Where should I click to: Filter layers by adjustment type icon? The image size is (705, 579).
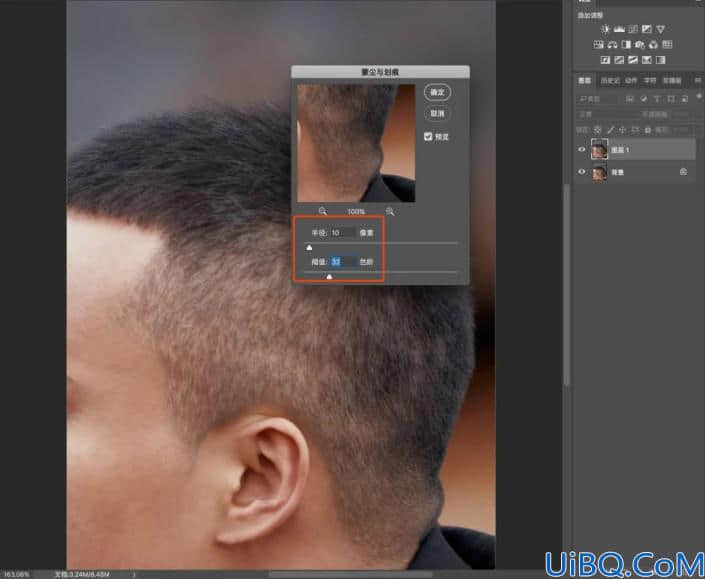tap(643, 98)
